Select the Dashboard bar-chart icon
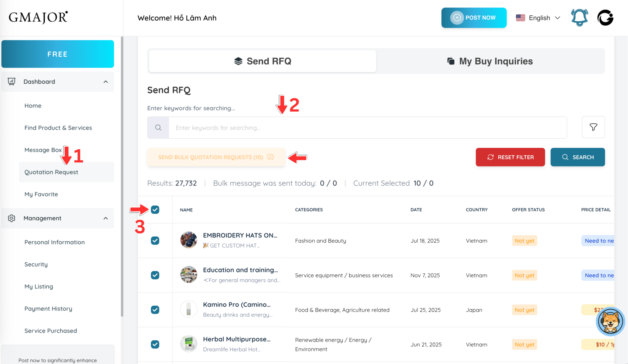This screenshot has width=628, height=364. 12,81
